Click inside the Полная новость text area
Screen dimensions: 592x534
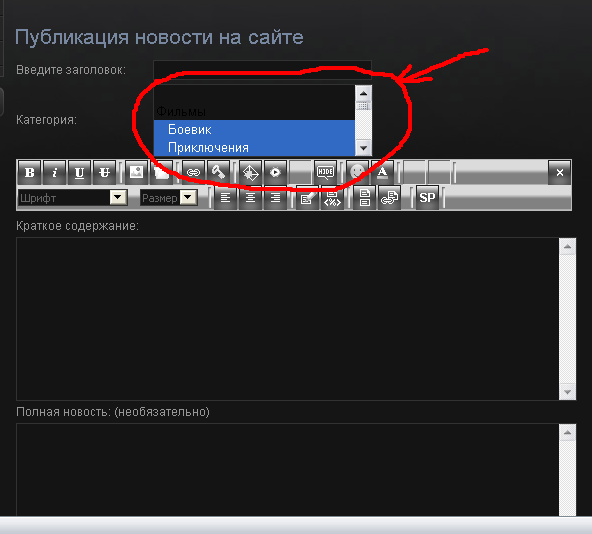[x=287, y=469]
